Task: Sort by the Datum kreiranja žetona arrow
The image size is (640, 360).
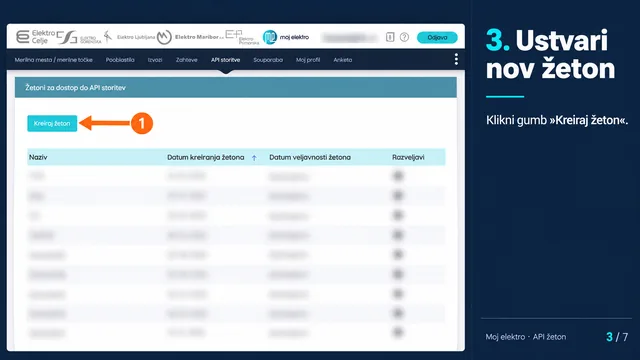Action: 254,158
